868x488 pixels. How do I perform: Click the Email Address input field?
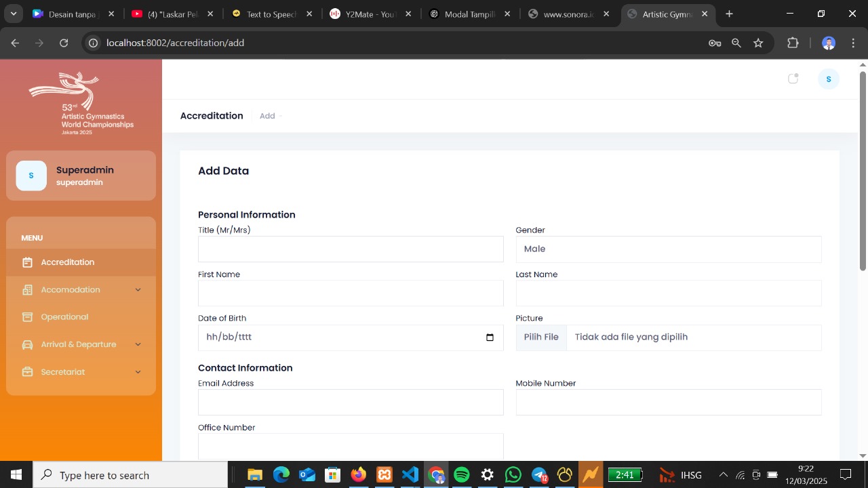(x=351, y=403)
